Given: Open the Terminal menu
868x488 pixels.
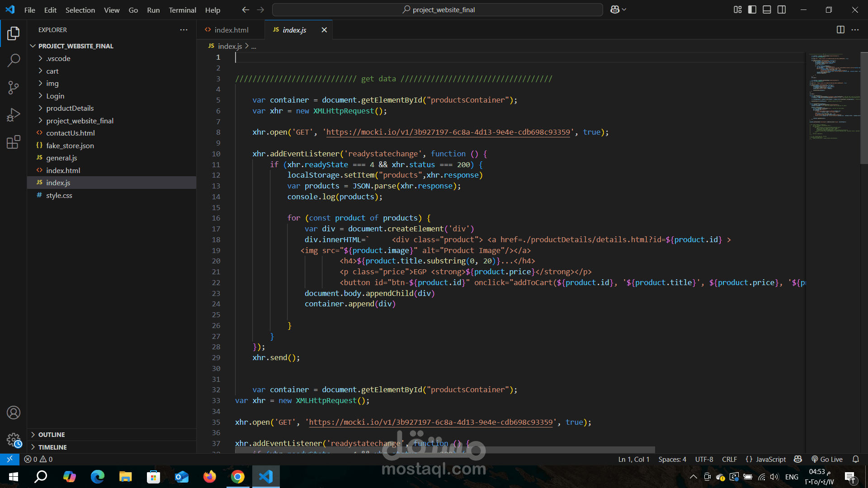Looking at the screenshot, I should tap(182, 9).
